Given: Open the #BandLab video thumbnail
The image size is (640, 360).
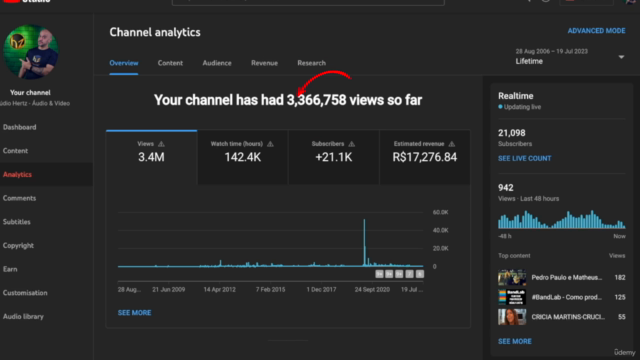Looking at the screenshot, I should pyautogui.click(x=512, y=297).
